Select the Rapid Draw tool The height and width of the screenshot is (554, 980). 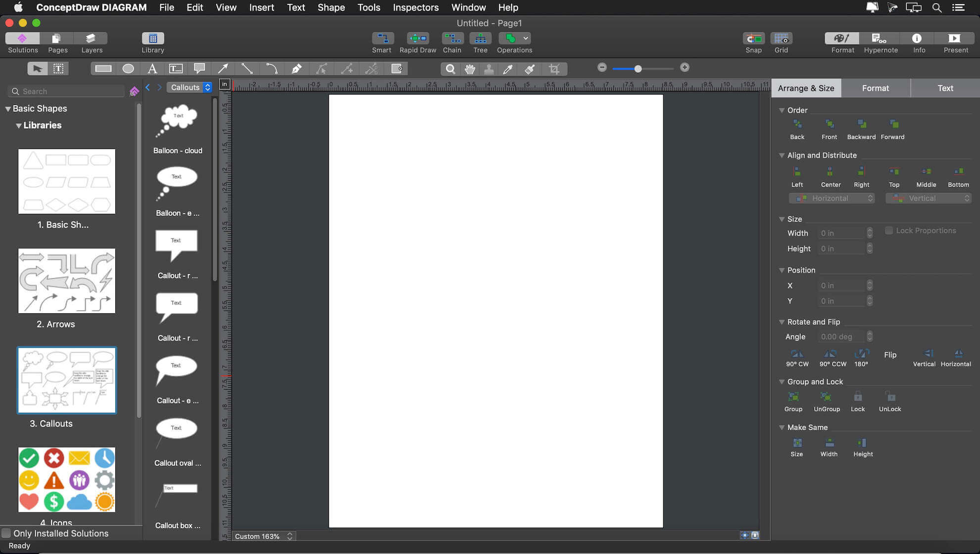point(417,39)
